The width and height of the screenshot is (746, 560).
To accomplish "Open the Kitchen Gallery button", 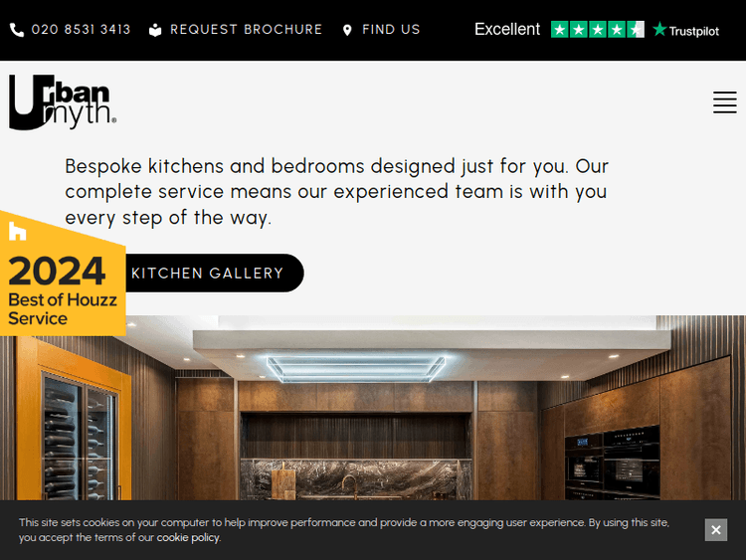I will point(208,274).
